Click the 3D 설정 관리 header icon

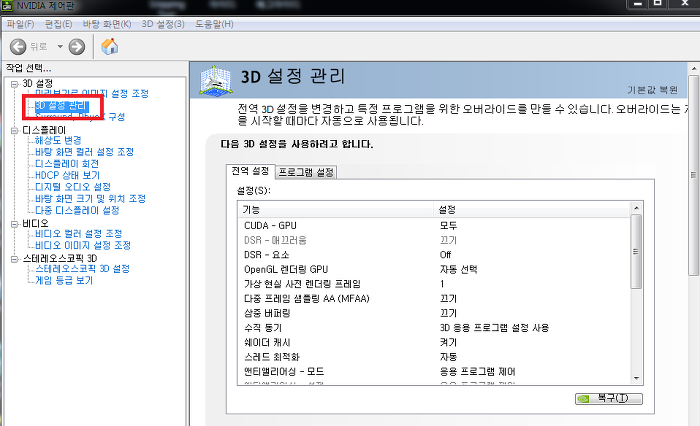[216, 80]
